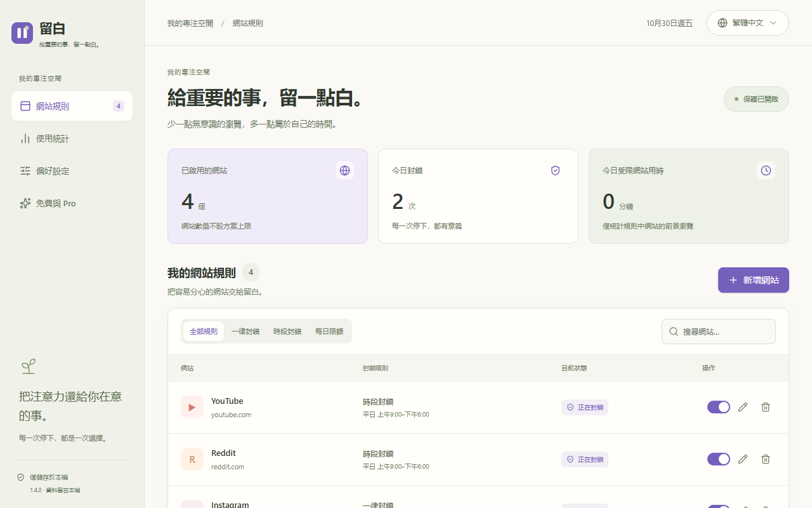Click the search magnifier icon

pyautogui.click(x=674, y=331)
